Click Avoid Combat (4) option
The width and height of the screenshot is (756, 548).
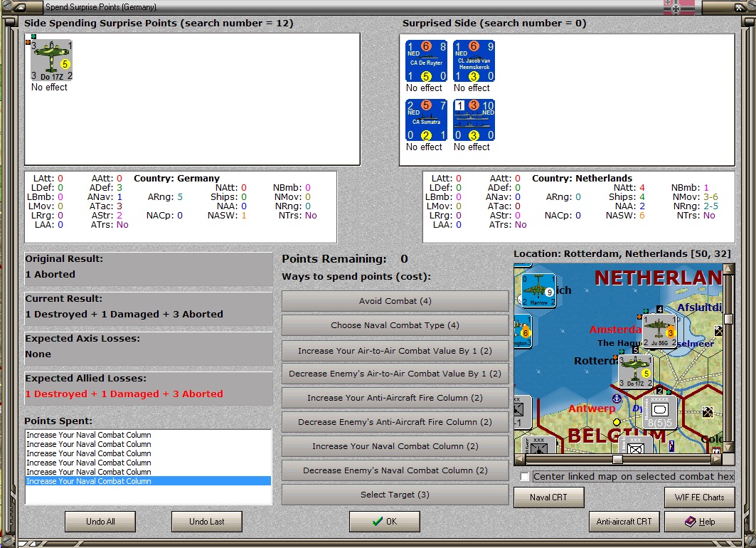[x=395, y=301]
